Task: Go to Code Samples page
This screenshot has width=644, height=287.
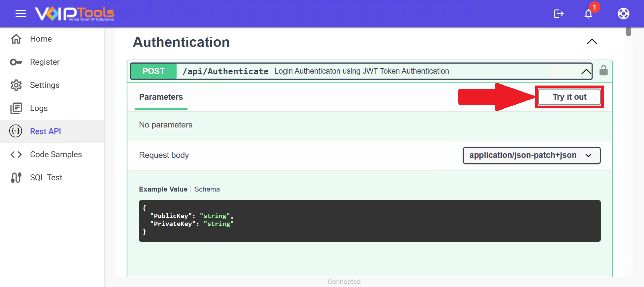Action: 56,155
